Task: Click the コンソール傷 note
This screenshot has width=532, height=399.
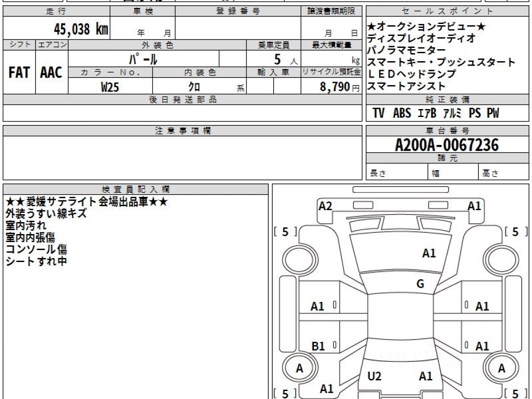Action: [x=36, y=250]
